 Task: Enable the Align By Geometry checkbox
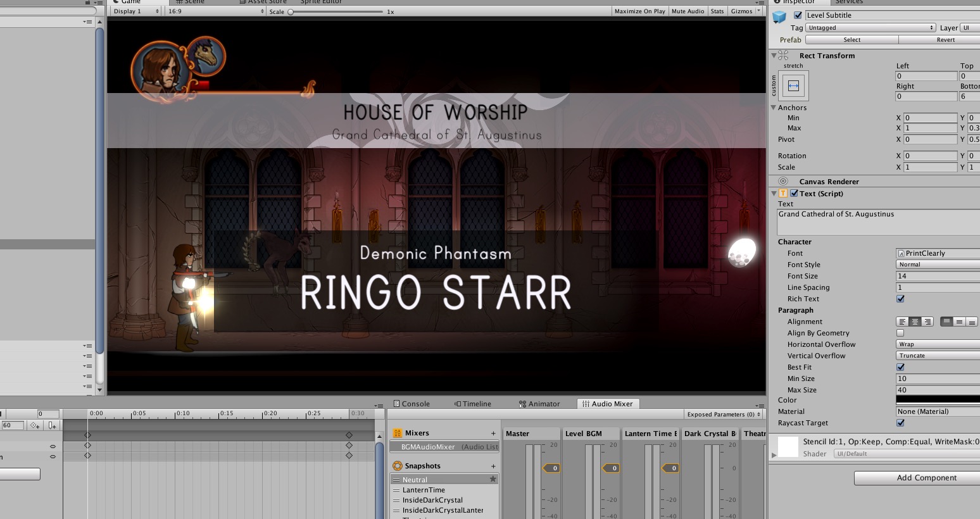(x=900, y=333)
